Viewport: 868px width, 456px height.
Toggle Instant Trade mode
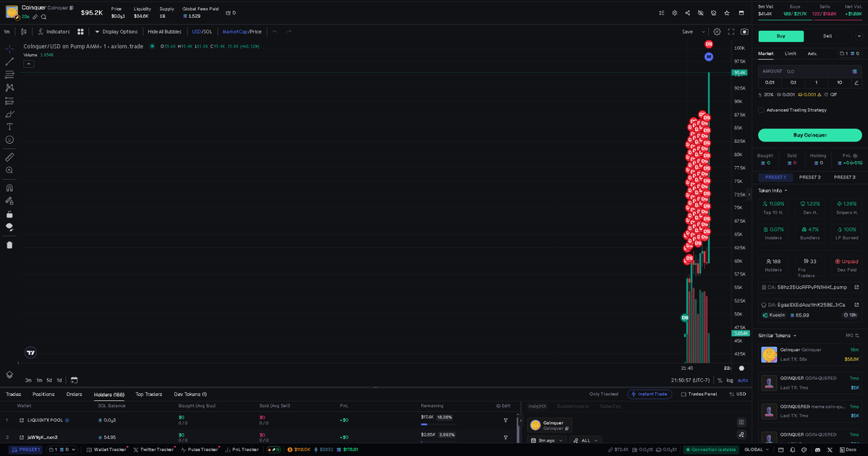pyautogui.click(x=650, y=394)
